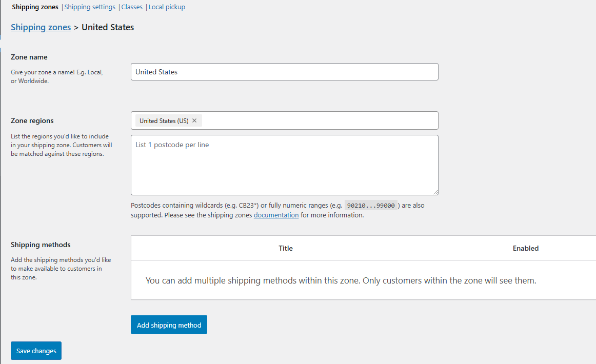The height and width of the screenshot is (364, 596).
Task: Open the Shipping settings tab
Action: pyautogui.click(x=90, y=7)
